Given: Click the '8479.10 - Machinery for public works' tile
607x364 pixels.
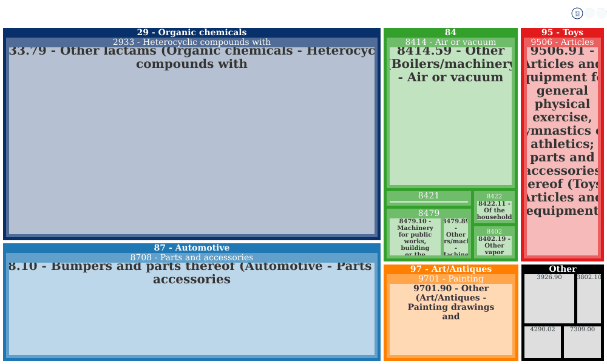Looking at the screenshot, I should tap(415, 237).
